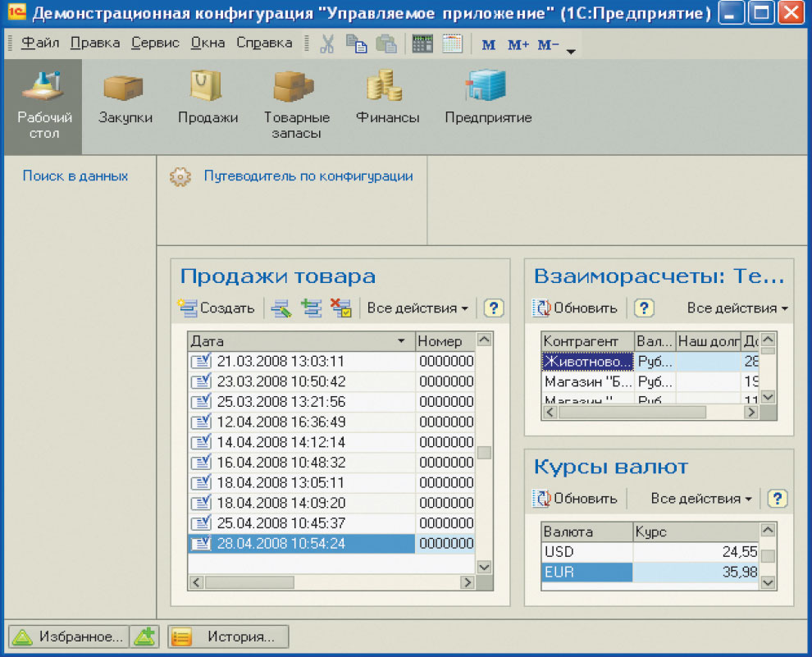Open the Закупки section
The image size is (812, 657).
click(x=125, y=101)
